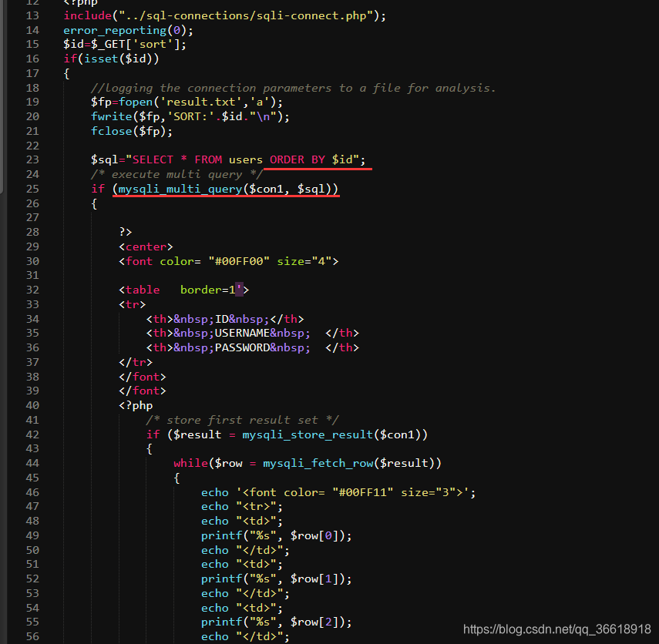Click the ?> closing PHP tag on line 28
Screen dimensions: 659x644
tap(125, 233)
